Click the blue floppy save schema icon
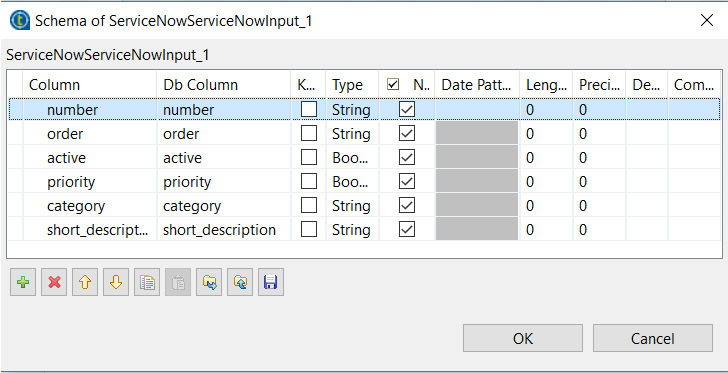This screenshot has width=728, height=373. click(x=271, y=282)
